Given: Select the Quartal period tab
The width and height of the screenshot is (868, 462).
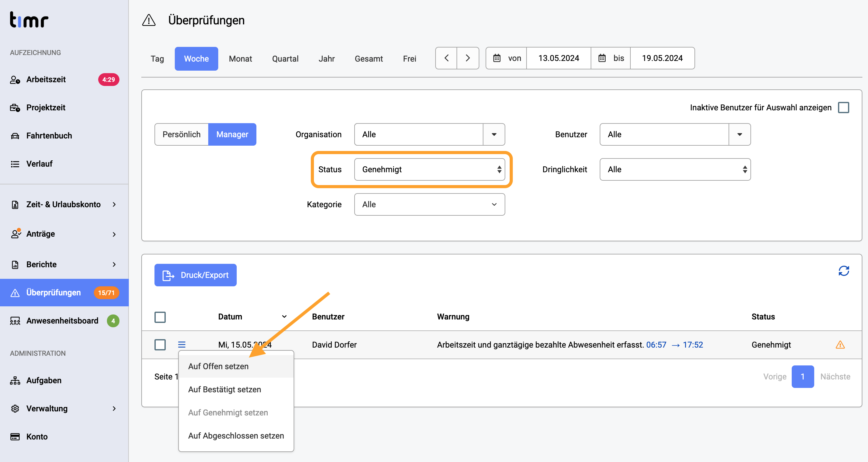Looking at the screenshot, I should (x=285, y=58).
